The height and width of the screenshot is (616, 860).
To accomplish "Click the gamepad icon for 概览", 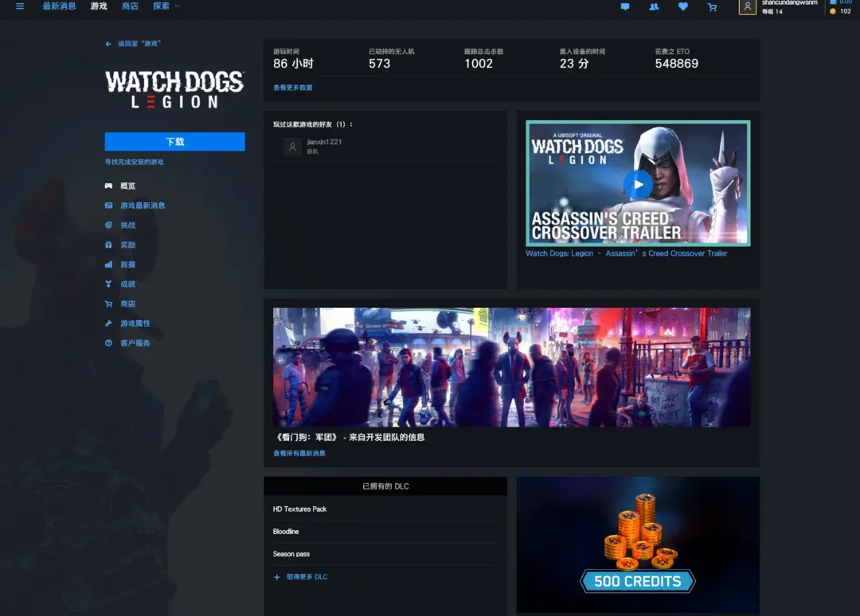I will pos(108,185).
